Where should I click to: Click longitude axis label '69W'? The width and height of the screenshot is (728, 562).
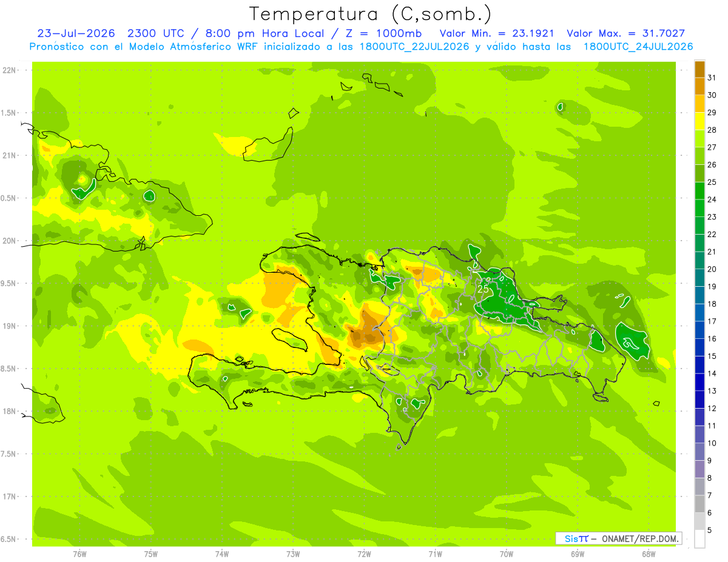(x=578, y=554)
